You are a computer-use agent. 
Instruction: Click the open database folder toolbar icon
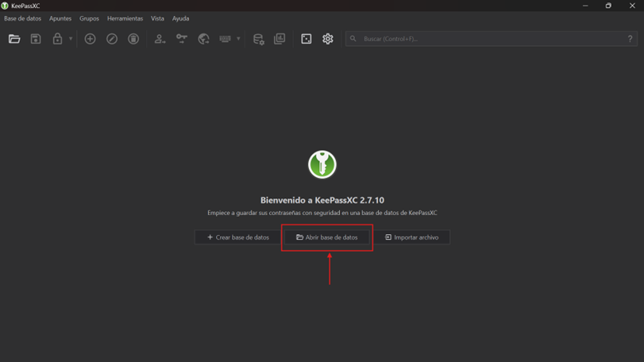pyautogui.click(x=14, y=39)
